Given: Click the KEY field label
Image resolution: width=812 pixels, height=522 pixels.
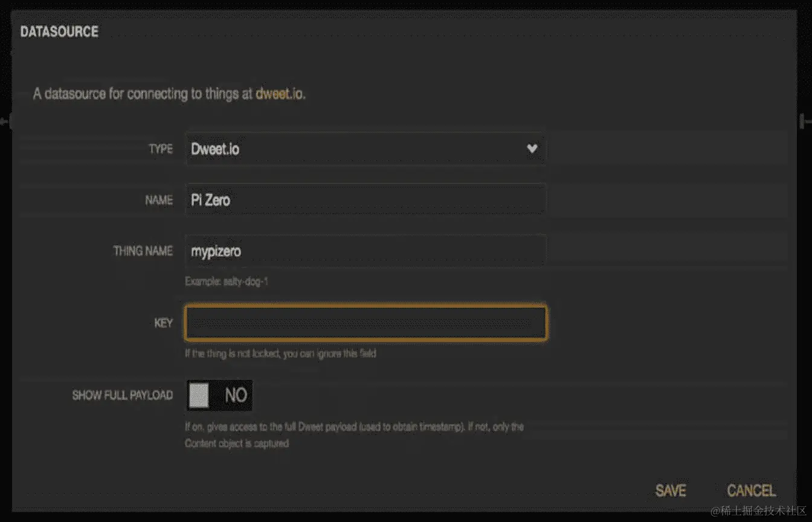Looking at the screenshot, I should tap(164, 323).
